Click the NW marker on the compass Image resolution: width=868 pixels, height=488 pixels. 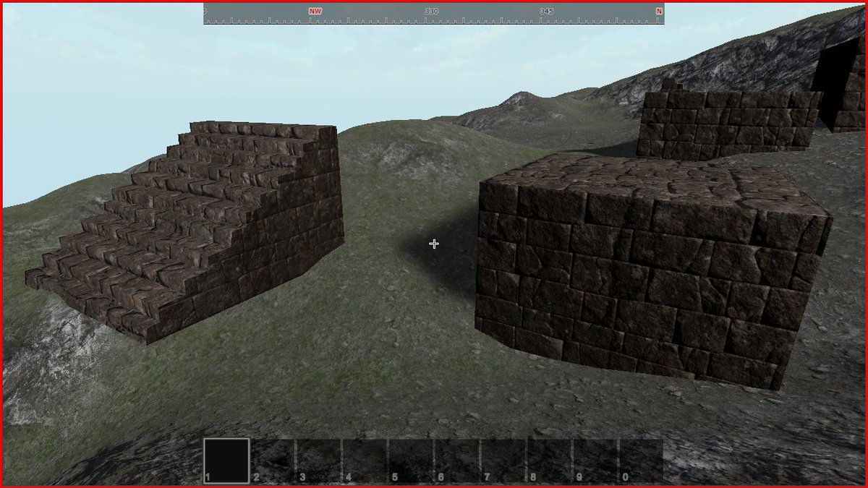coord(315,12)
